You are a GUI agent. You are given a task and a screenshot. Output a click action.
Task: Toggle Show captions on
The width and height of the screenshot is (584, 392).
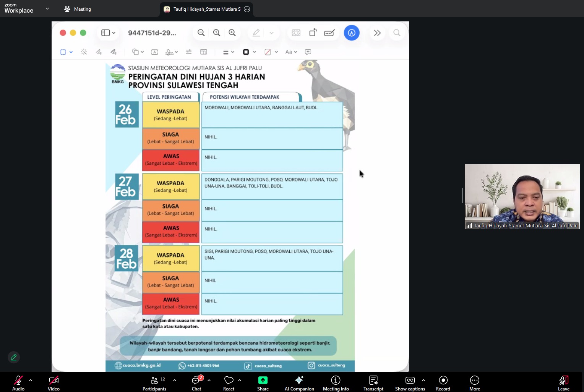click(x=410, y=383)
